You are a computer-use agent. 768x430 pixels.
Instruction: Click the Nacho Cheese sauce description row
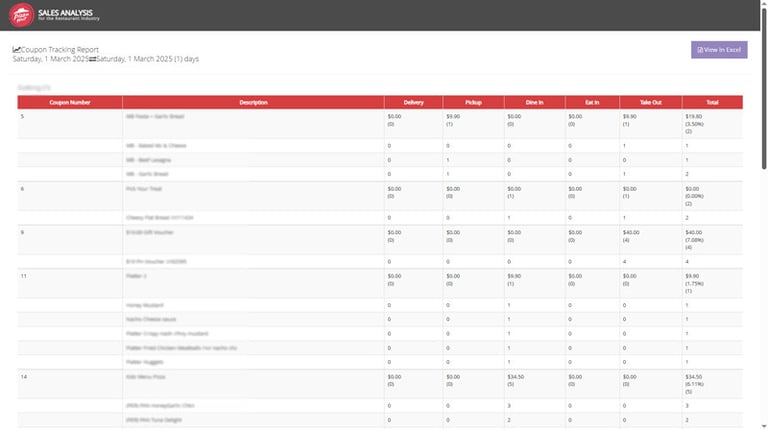click(x=253, y=319)
